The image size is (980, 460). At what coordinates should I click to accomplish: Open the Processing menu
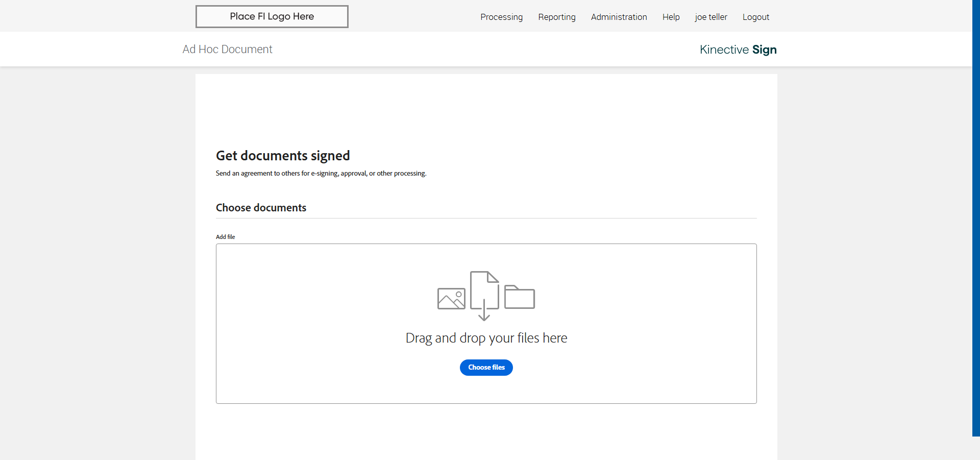(x=501, y=17)
